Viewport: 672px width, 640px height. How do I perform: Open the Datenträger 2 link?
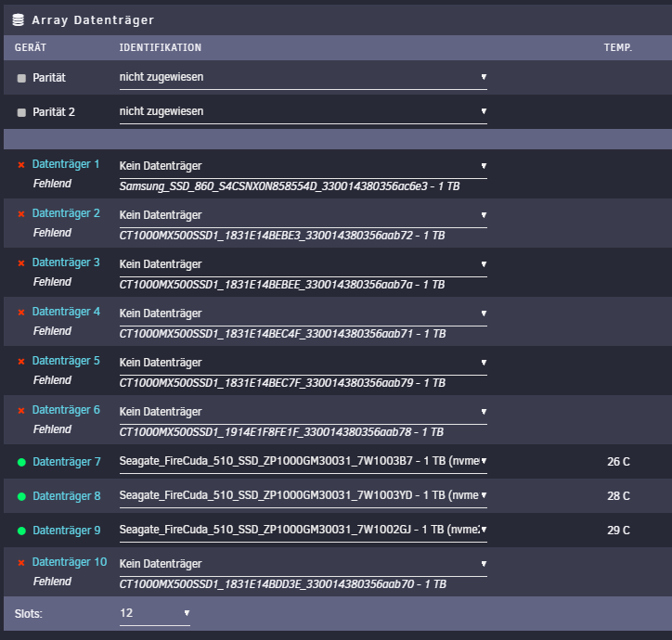coord(66,213)
